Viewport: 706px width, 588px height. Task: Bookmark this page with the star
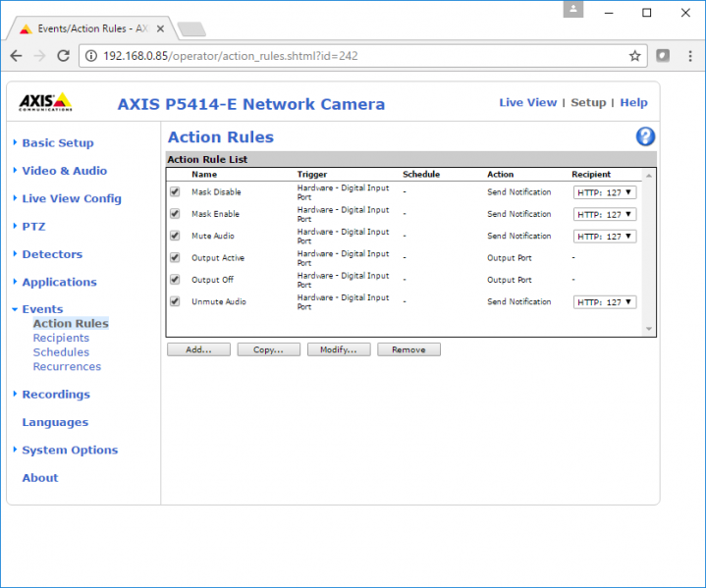[635, 56]
